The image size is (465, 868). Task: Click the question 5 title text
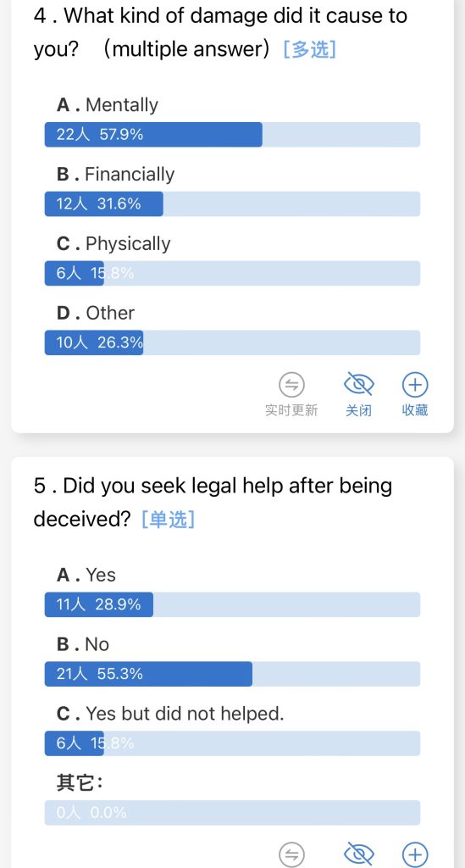click(x=213, y=503)
